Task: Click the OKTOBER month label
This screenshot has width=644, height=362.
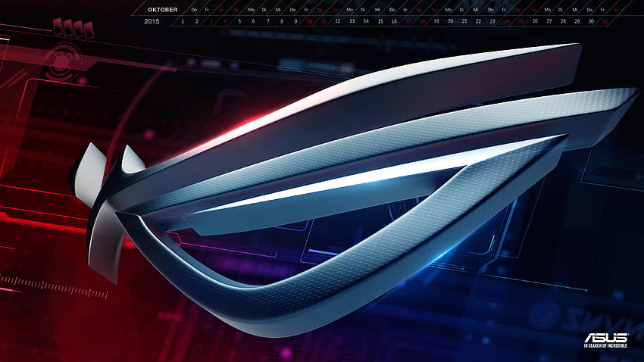Action: click(163, 9)
